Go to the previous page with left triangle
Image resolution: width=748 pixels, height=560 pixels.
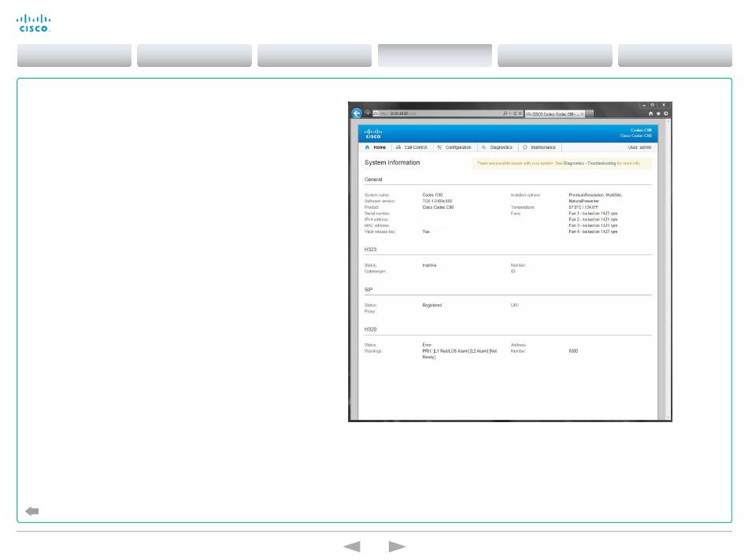352,547
